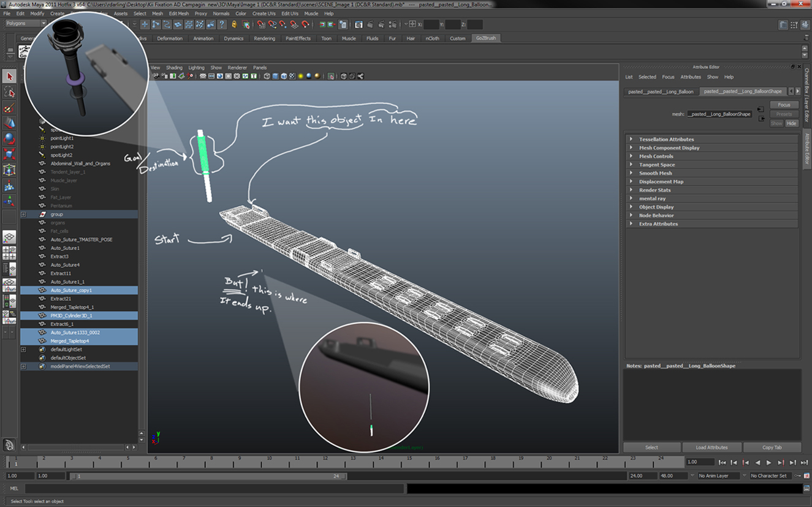Open animation preferences icon near character set

click(x=806, y=476)
